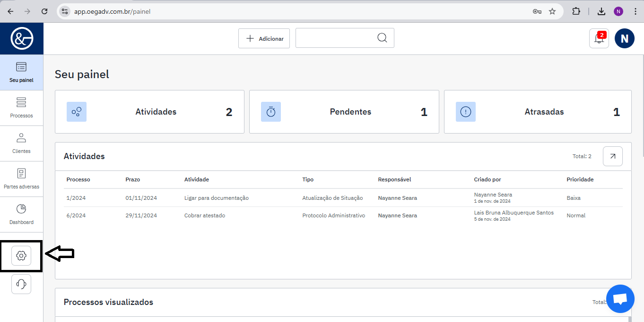This screenshot has width=644, height=322.
Task: Go to Processos in sidebar
Action: [21, 108]
